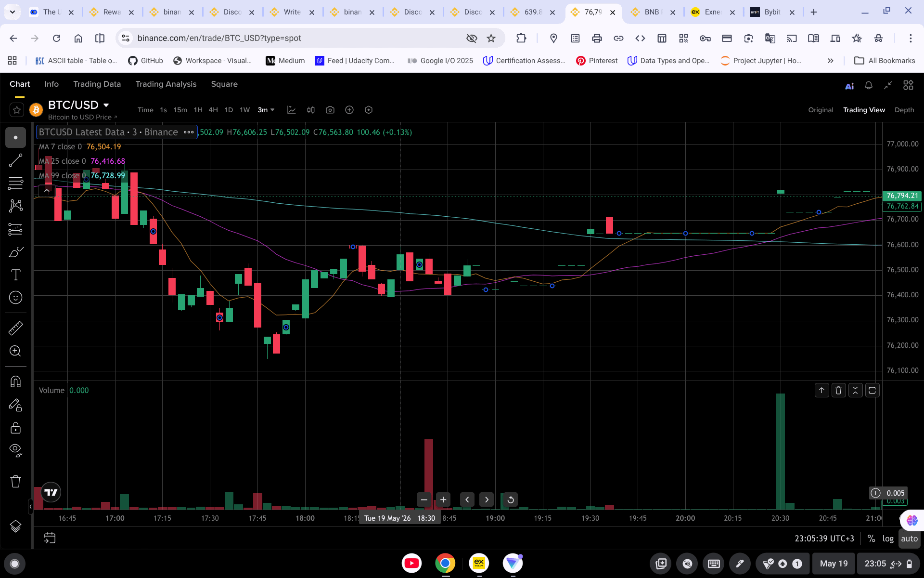Switch to the Depth chart view
Screen dimensions: 924x578
click(904, 110)
